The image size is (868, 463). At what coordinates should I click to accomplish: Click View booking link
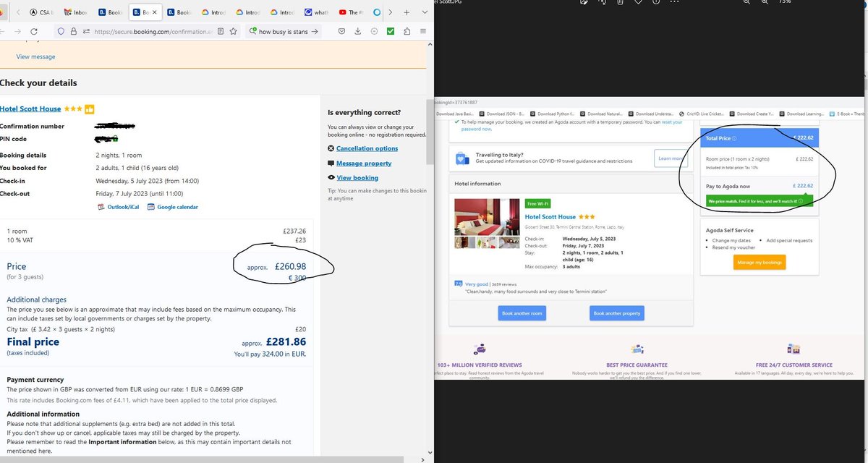[357, 178]
